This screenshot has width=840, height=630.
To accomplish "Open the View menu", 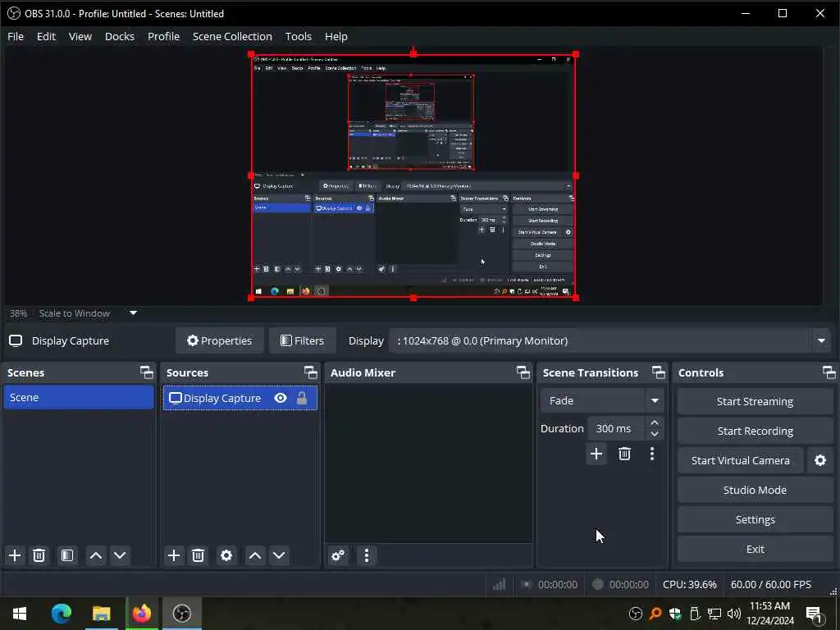I will click(x=80, y=36).
